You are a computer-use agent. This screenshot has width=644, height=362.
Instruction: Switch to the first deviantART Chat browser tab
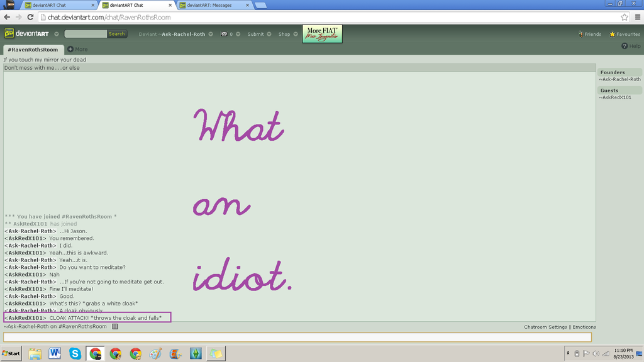(57, 5)
